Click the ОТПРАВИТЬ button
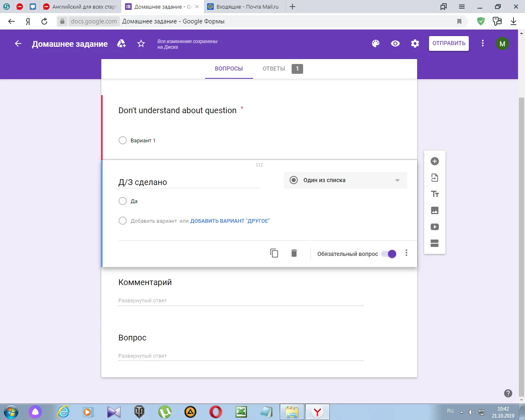 [x=449, y=43]
